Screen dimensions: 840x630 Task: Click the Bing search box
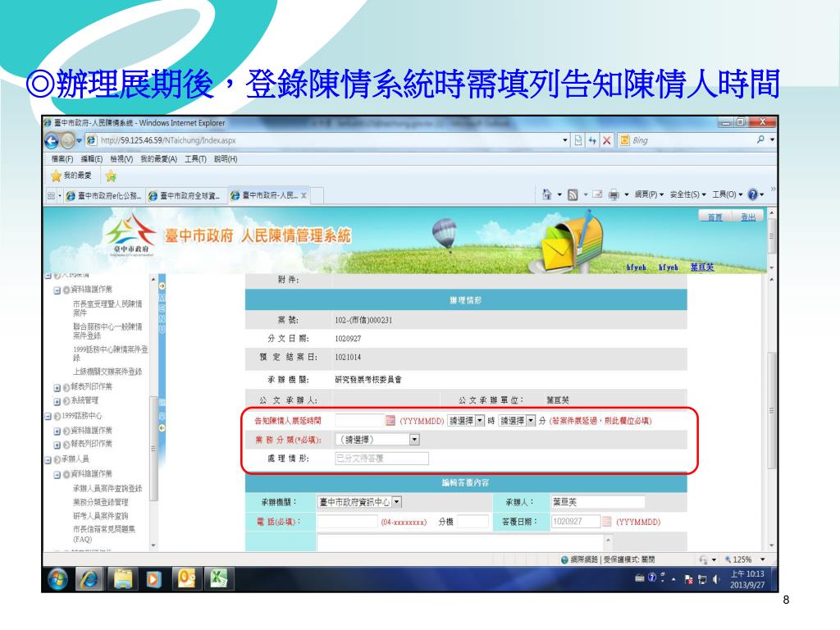(x=691, y=140)
